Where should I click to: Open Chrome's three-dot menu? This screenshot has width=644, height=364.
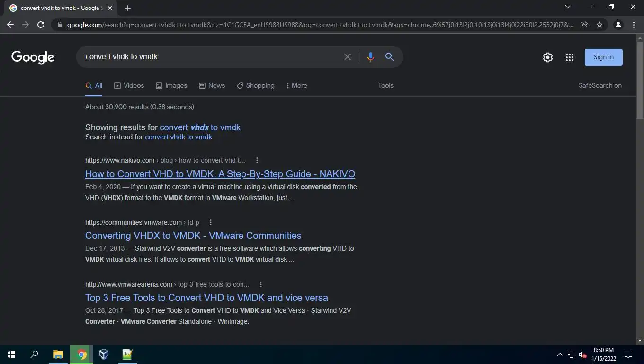coord(634,25)
